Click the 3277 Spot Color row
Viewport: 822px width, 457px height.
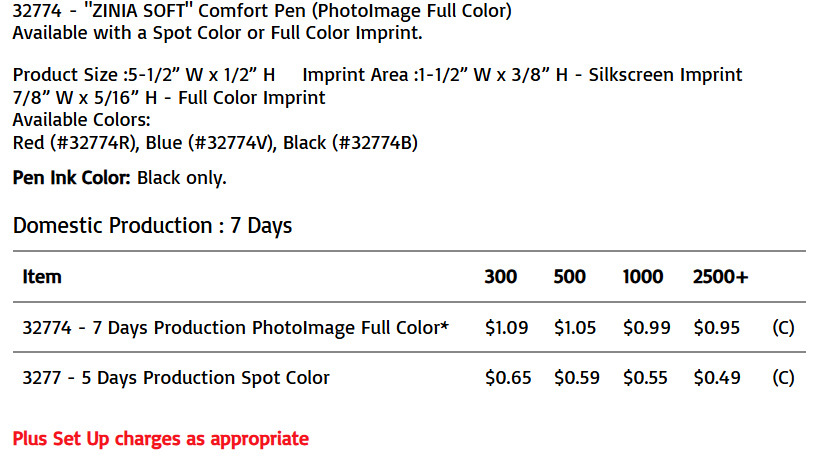point(409,377)
